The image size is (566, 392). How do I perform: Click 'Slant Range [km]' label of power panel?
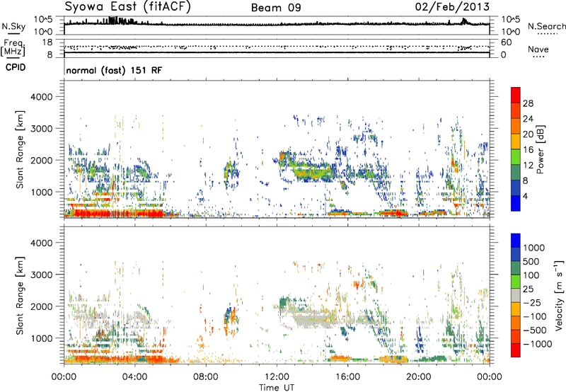point(20,149)
